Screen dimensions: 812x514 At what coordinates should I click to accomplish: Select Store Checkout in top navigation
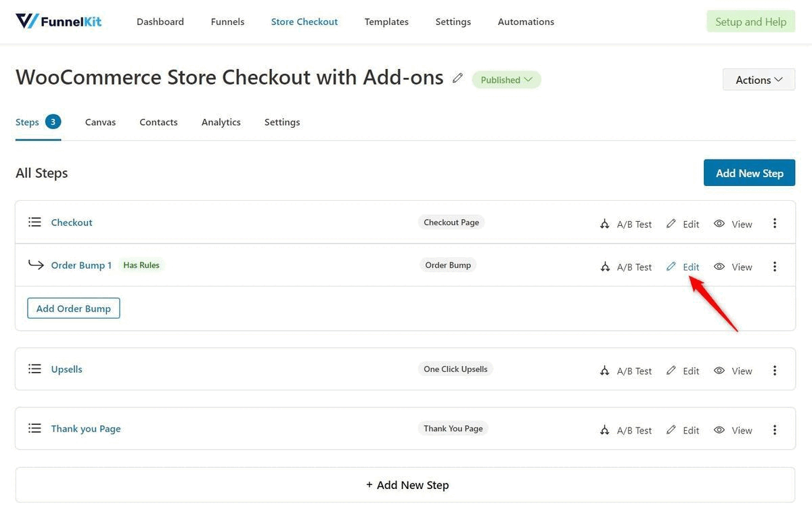point(304,22)
